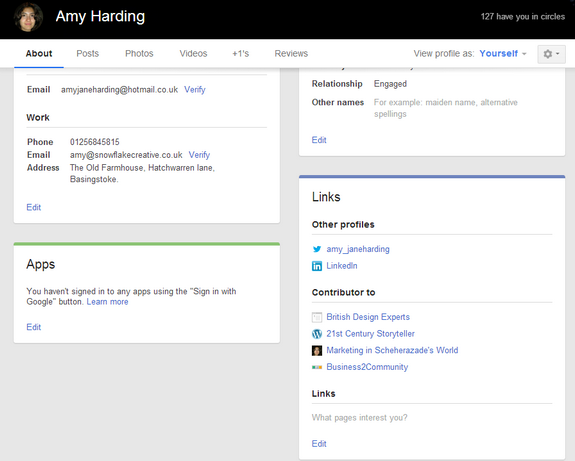Open the Photos tab
The width and height of the screenshot is (575, 461).
tap(139, 54)
